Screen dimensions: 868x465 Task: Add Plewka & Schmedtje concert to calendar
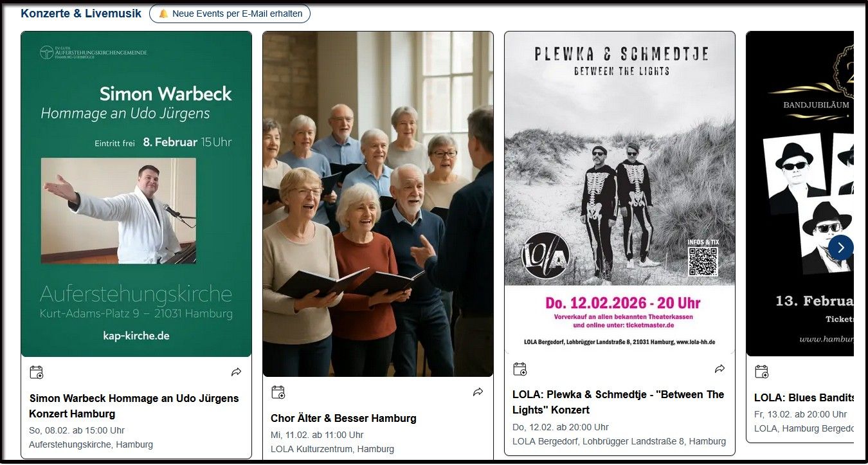tap(520, 369)
